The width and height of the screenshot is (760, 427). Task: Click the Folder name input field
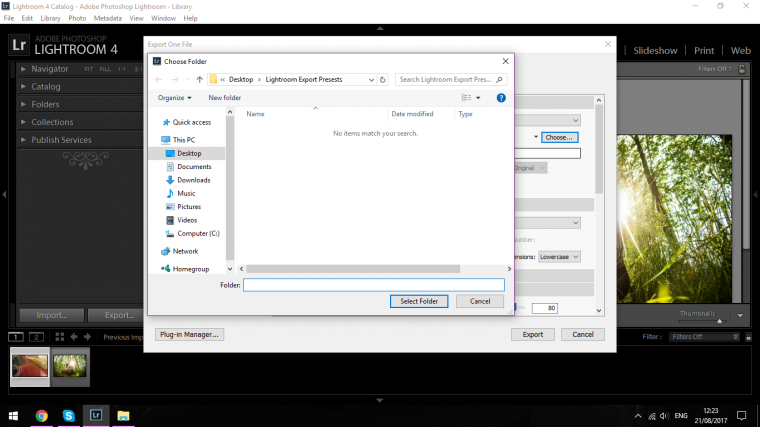374,285
